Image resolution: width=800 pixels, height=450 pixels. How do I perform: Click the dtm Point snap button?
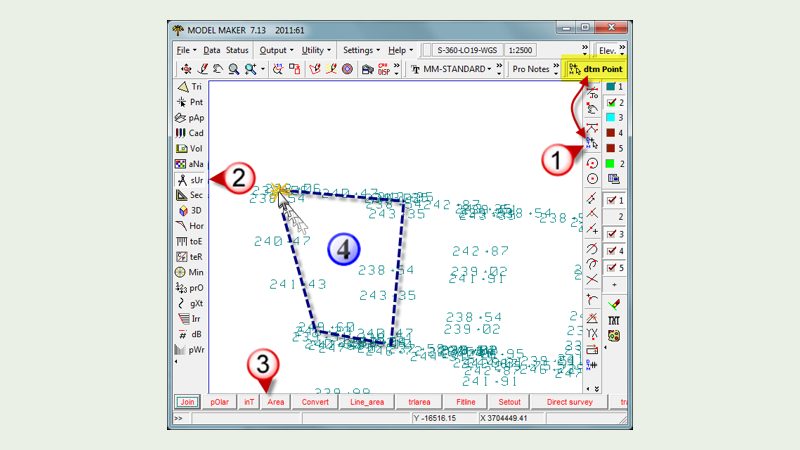[x=595, y=69]
